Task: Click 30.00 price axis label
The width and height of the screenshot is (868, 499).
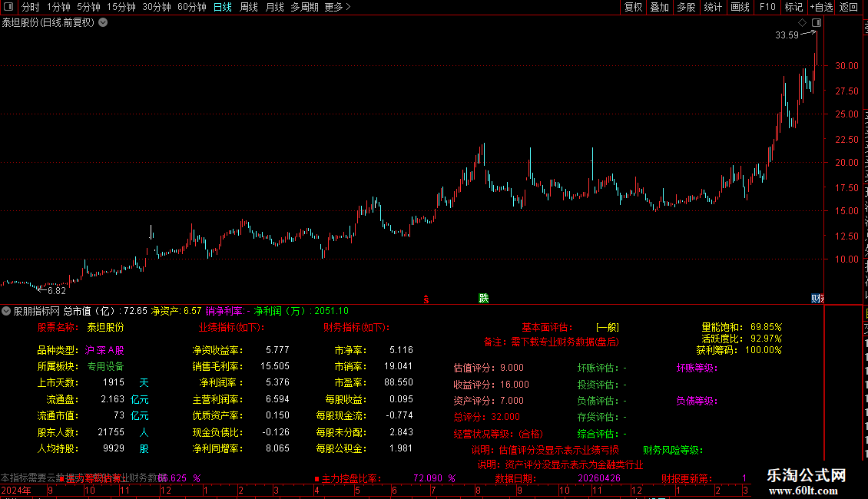Action: click(847, 65)
